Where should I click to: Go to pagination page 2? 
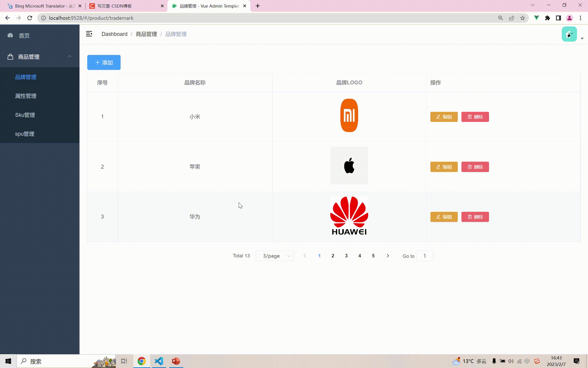333,256
